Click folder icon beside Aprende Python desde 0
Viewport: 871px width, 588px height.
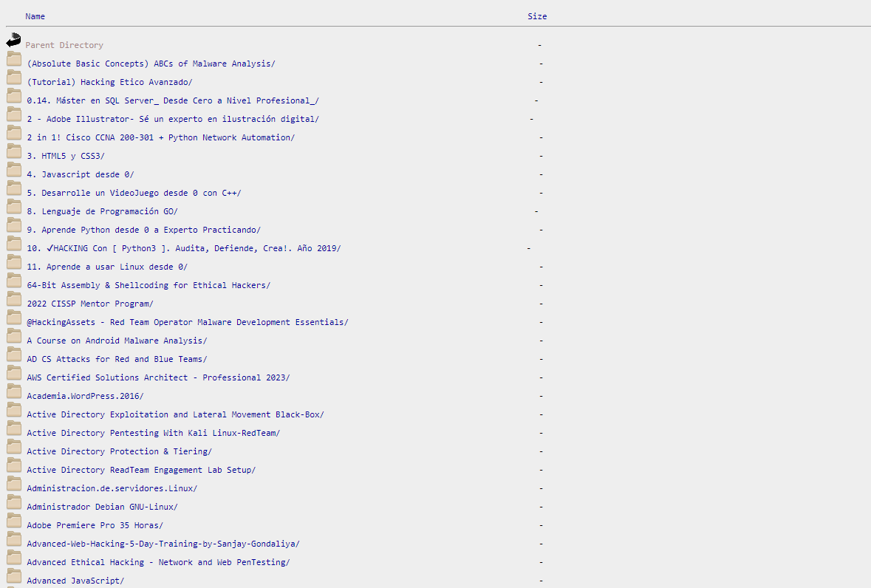click(14, 225)
